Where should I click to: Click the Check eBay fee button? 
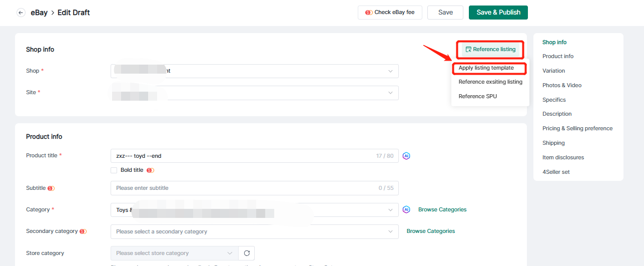390,13
